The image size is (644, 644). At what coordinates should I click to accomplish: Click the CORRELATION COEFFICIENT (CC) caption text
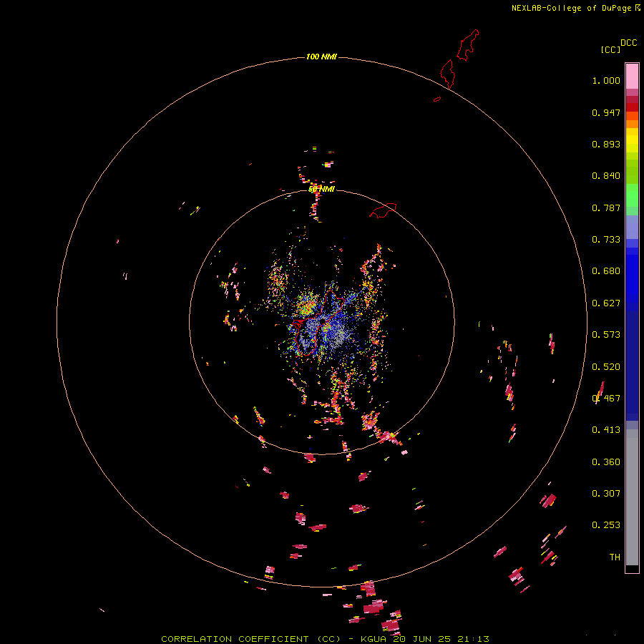pos(250,639)
